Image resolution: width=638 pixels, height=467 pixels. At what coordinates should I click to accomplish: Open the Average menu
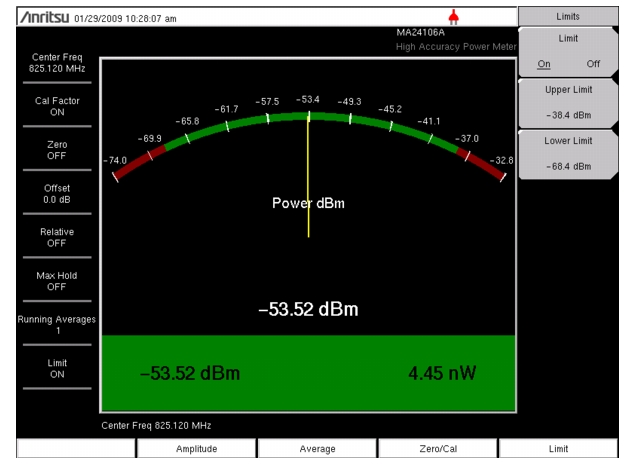[x=317, y=451]
